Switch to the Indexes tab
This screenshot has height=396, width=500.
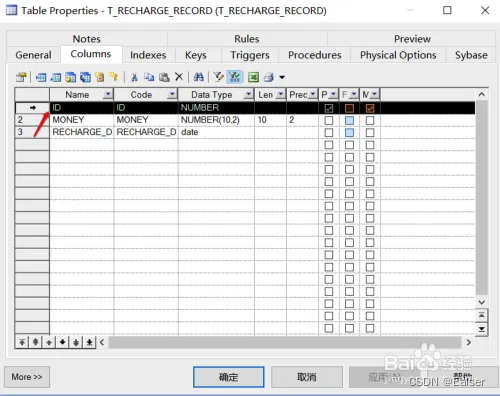[148, 55]
